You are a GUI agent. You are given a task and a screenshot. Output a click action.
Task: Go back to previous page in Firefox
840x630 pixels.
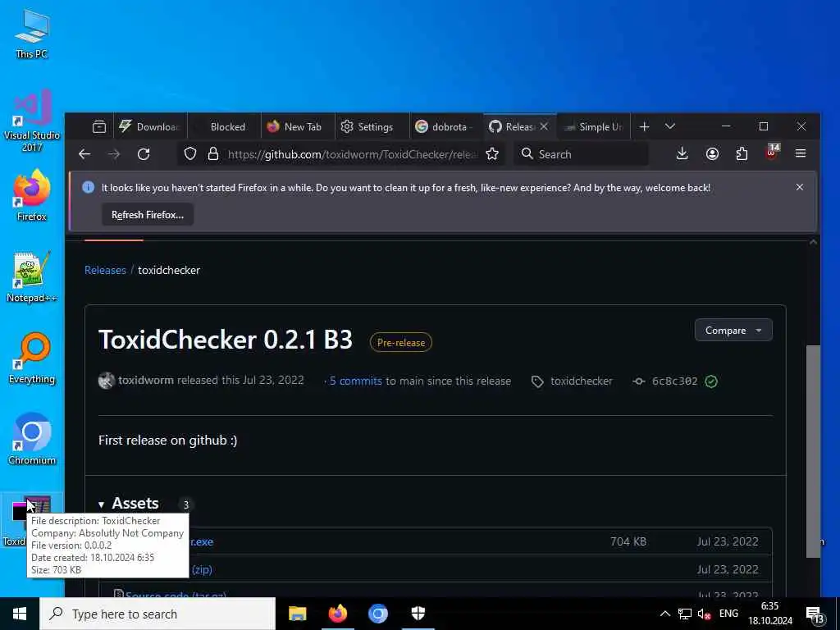[x=84, y=154]
